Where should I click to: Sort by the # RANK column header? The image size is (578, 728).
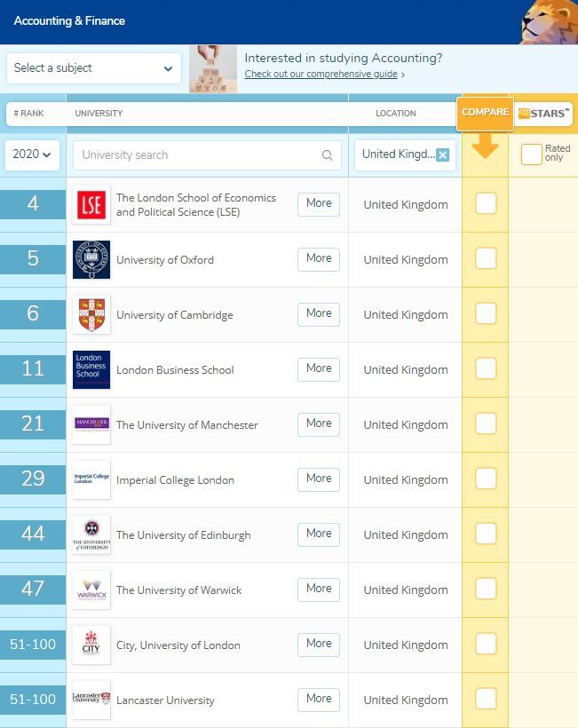[28, 114]
